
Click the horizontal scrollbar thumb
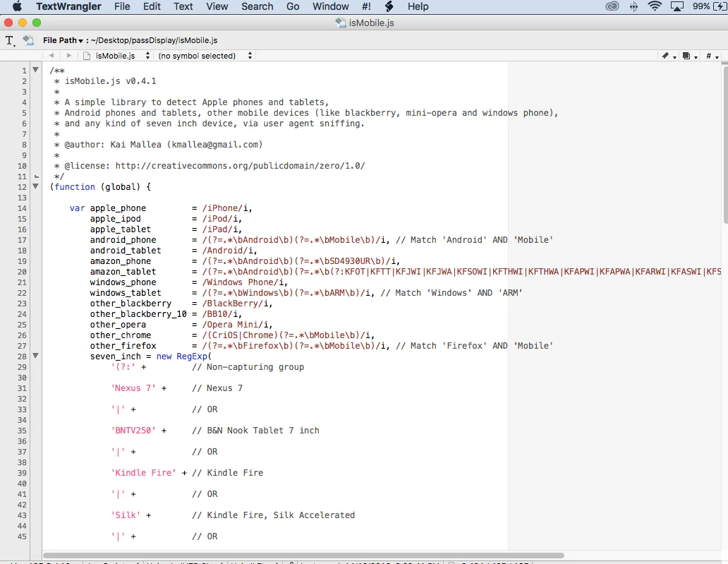pyautogui.click(x=303, y=555)
